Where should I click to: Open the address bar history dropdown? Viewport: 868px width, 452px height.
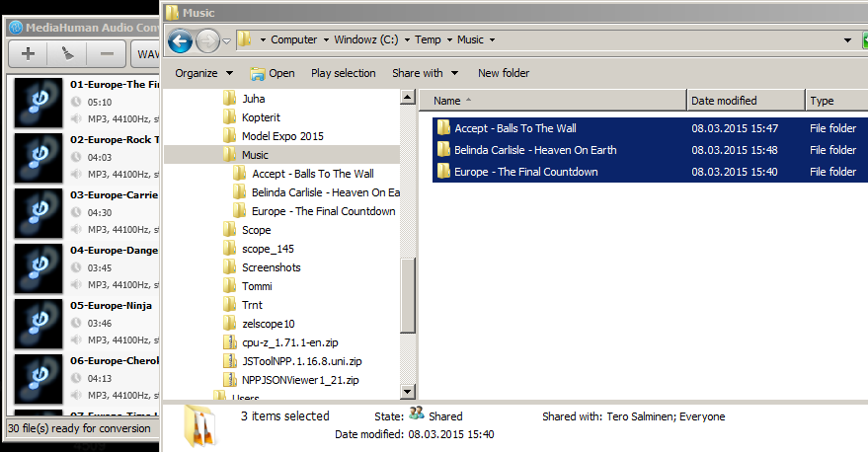click(847, 40)
